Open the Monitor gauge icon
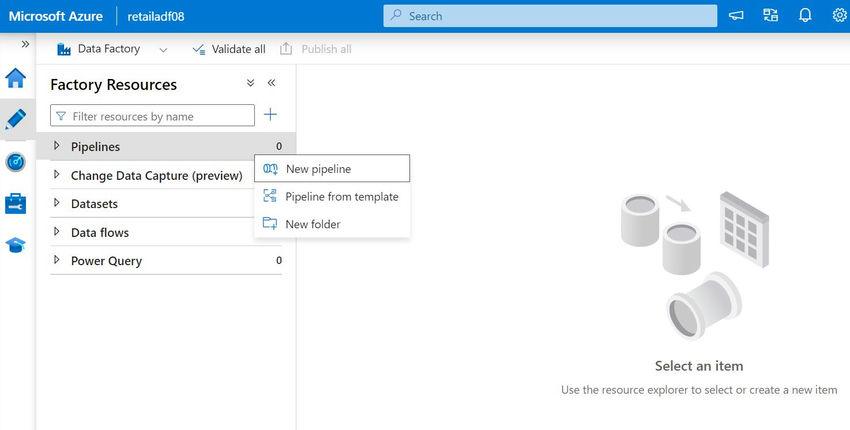 click(x=16, y=162)
